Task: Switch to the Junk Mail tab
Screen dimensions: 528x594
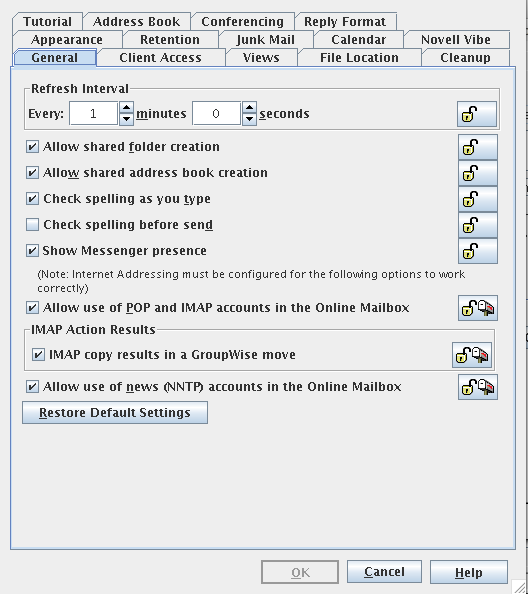Action: point(266,39)
